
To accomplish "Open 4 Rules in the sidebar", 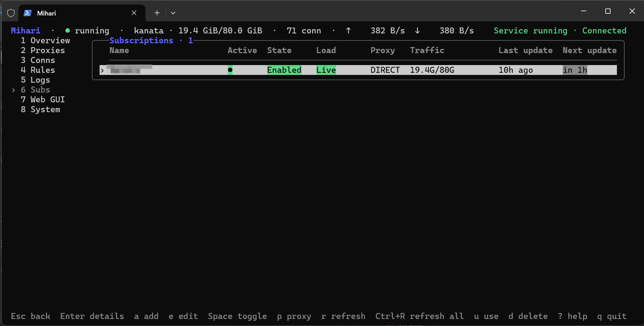I will pos(38,70).
